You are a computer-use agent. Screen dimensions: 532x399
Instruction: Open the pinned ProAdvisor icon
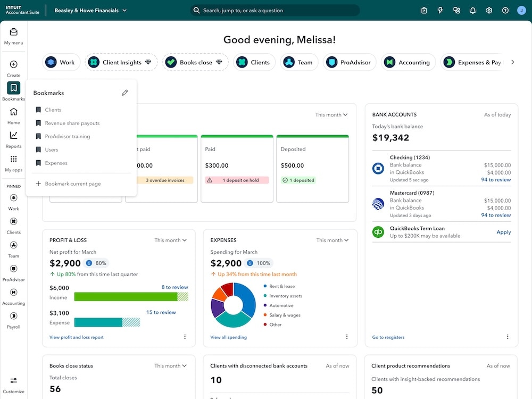[x=13, y=268]
